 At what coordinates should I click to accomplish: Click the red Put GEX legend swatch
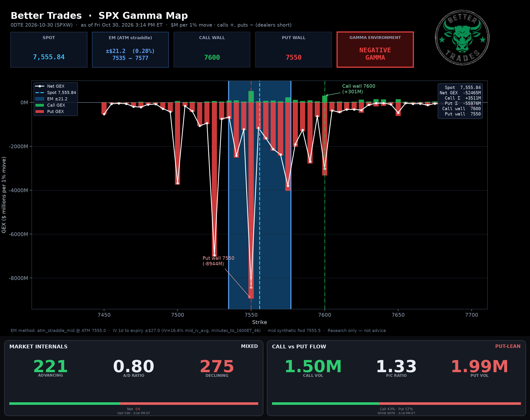click(40, 112)
